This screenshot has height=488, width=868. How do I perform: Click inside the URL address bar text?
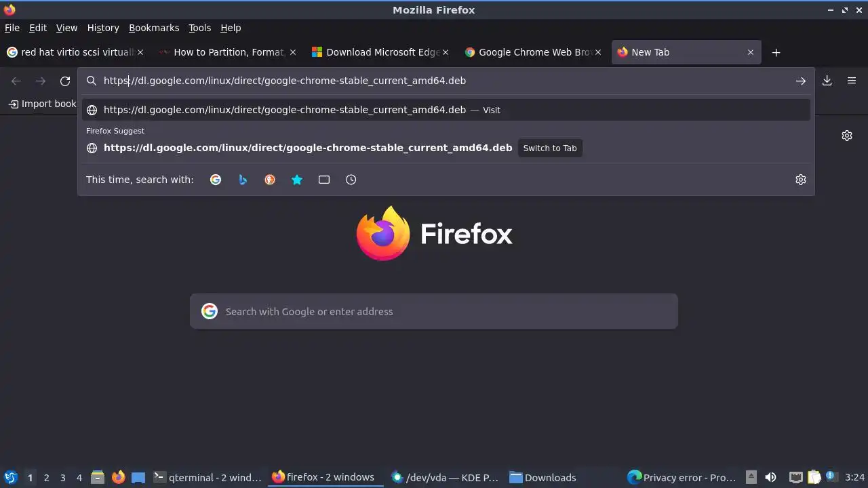(285, 81)
